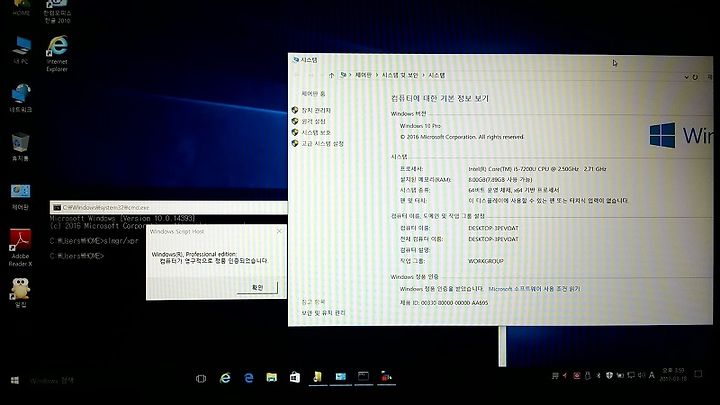Image resolution: width=720 pixels, height=405 pixels.
Task: Launch Internet Explorer from the taskbar
Action: tap(225, 378)
